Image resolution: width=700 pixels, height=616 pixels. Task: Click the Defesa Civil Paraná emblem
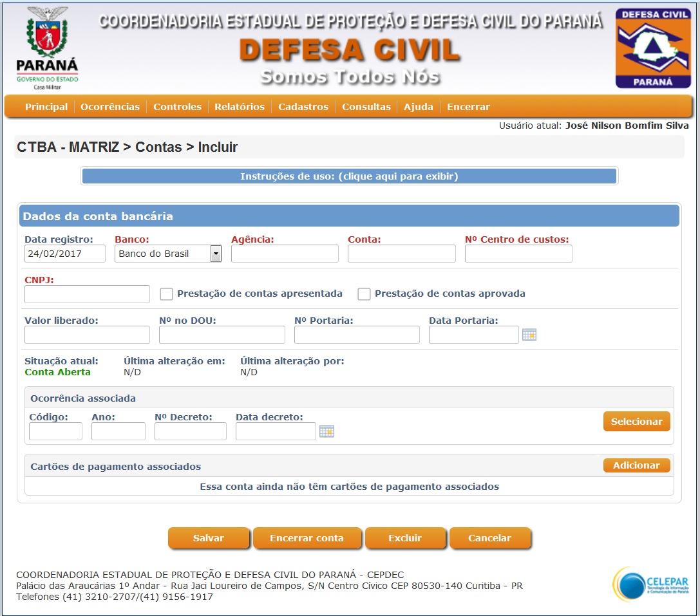coord(653,48)
